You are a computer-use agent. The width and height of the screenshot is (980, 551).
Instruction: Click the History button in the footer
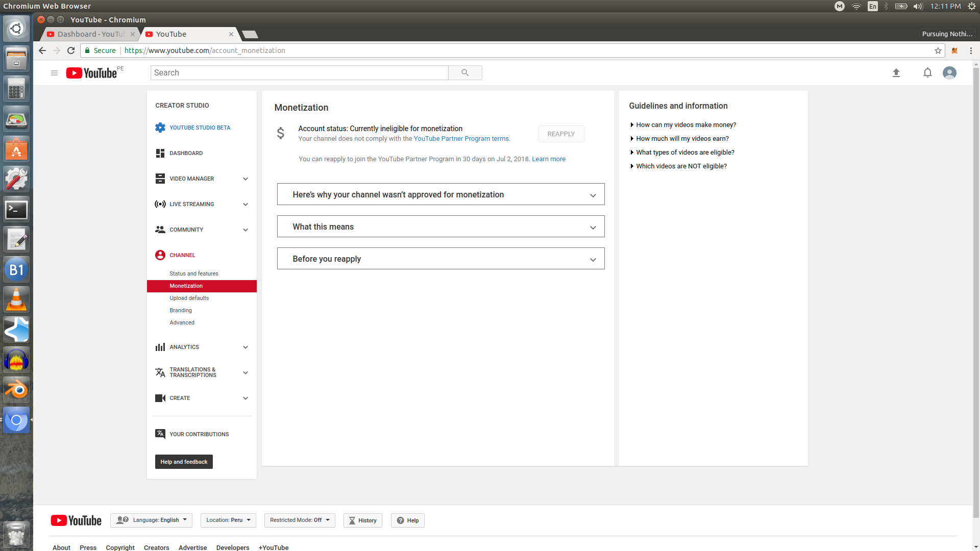click(x=363, y=520)
